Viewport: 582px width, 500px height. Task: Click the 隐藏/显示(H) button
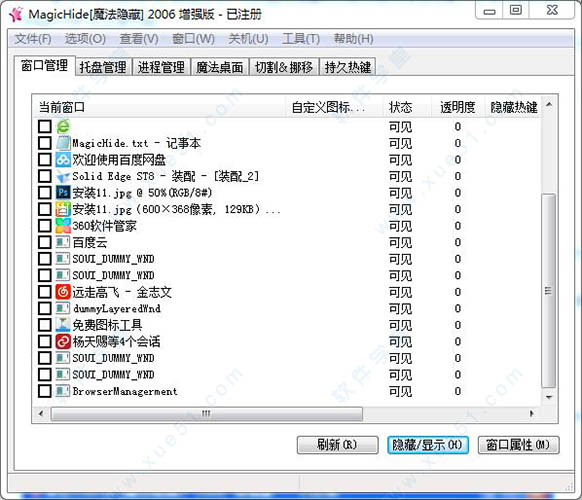pos(428,445)
